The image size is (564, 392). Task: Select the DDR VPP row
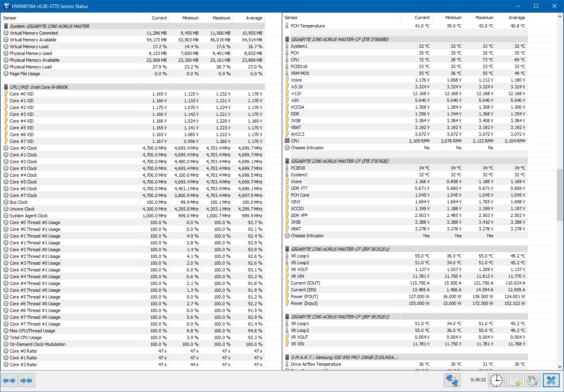405,215
